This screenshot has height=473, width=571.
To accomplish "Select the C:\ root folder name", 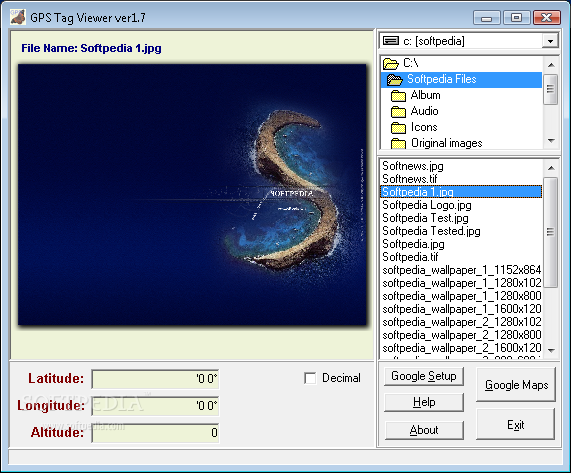I will point(410,63).
